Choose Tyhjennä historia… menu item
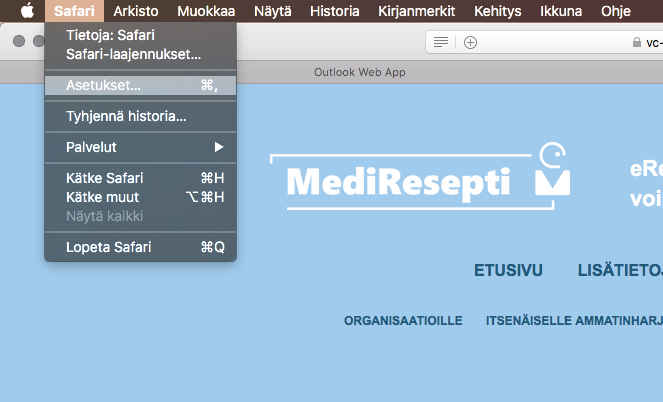Viewport: 663px width, 402px height. coord(140,116)
